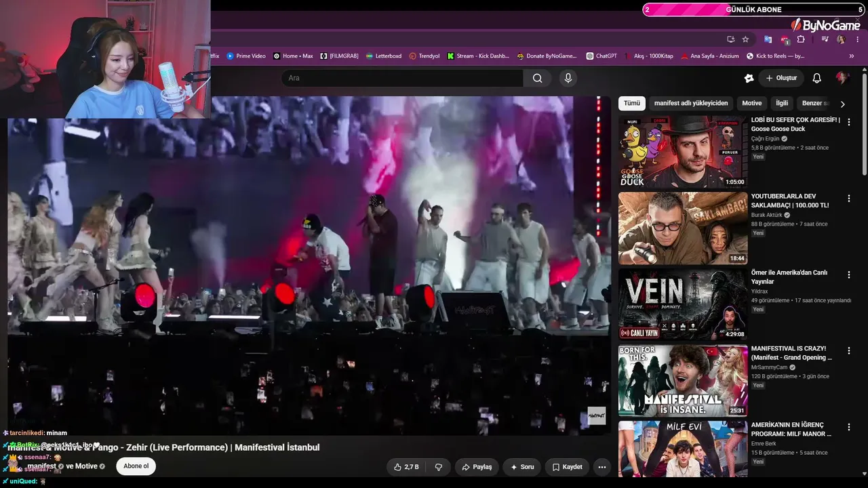
Task: Click the translate extension icon in toolbar
Action: coord(768,39)
